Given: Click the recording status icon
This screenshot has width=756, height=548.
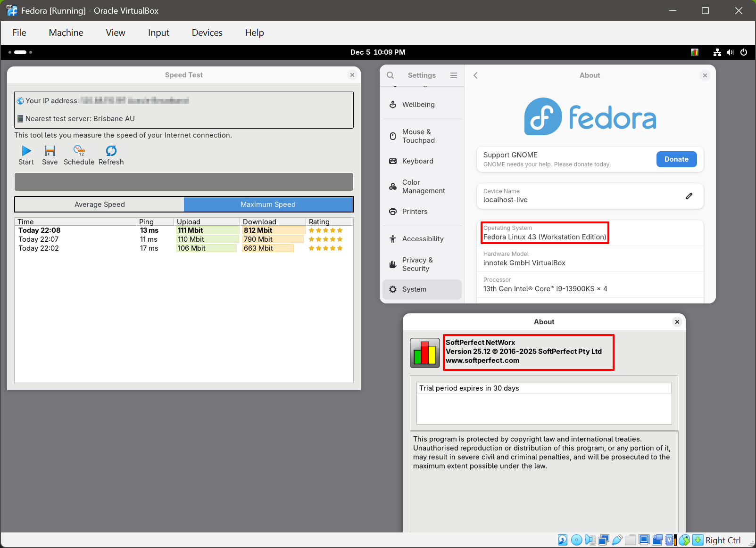Looking at the screenshot, I should tap(657, 540).
